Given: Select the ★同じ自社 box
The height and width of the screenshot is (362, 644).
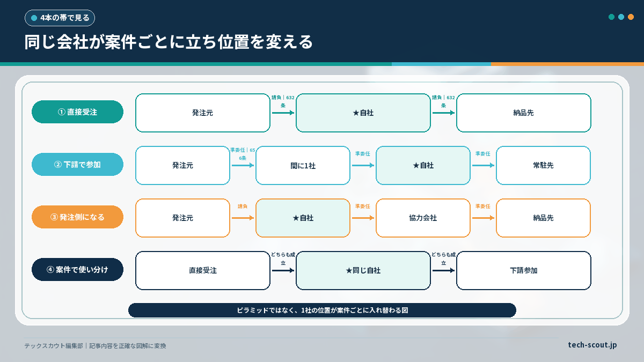Looking at the screenshot, I should click(363, 270).
